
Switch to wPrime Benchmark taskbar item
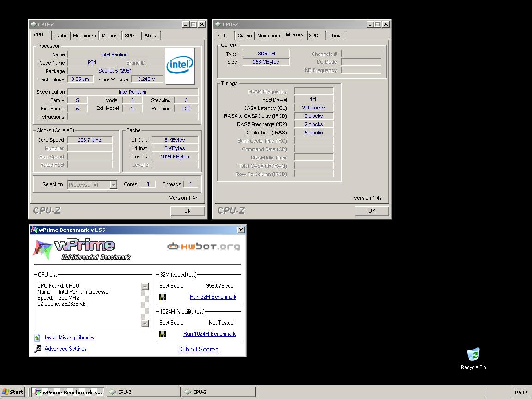pos(68,392)
